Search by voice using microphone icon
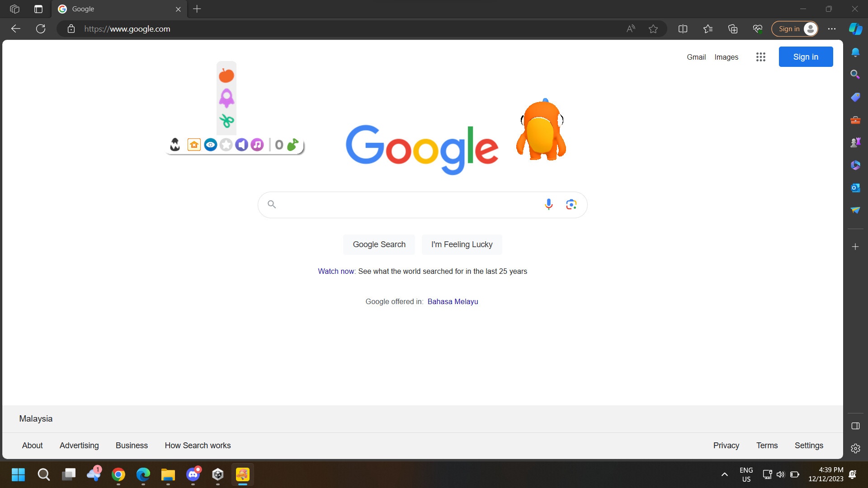Image resolution: width=868 pixels, height=488 pixels. tap(548, 204)
